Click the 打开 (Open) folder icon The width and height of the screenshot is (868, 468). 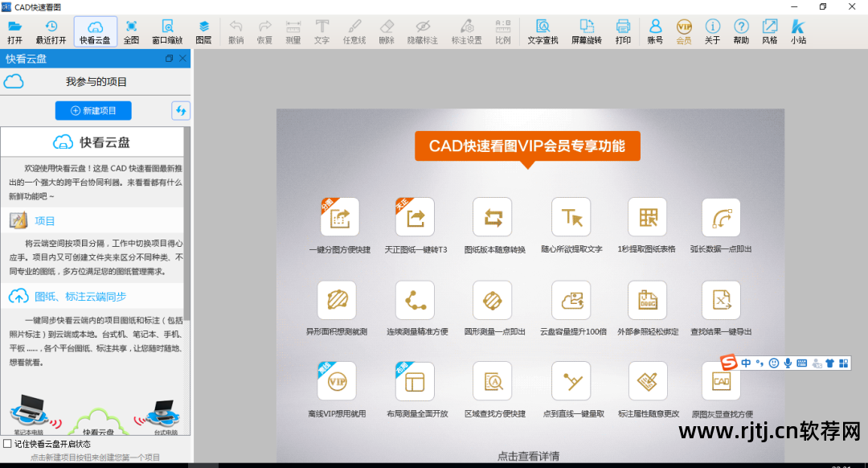click(14, 31)
